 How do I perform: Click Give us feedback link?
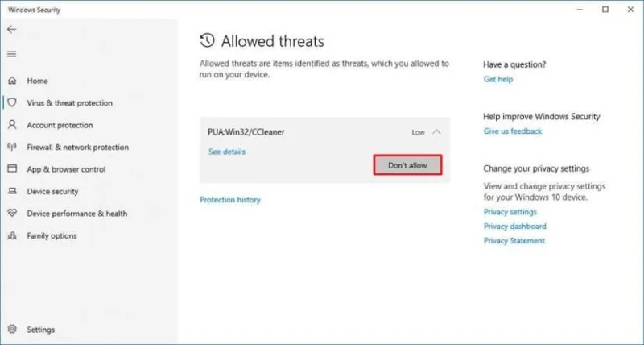pos(513,131)
